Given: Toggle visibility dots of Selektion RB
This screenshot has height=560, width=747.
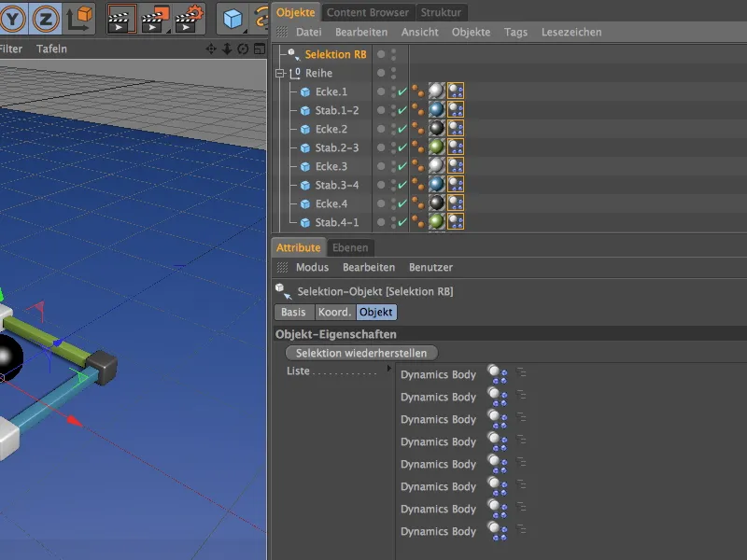Looking at the screenshot, I should [x=393, y=54].
